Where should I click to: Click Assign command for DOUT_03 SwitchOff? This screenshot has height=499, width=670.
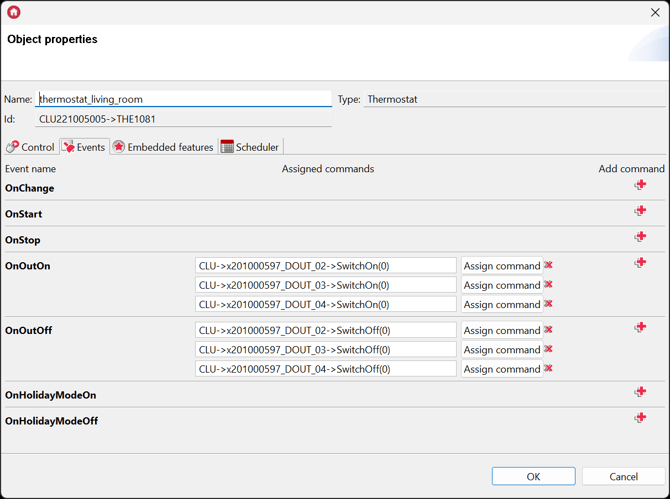[501, 350]
